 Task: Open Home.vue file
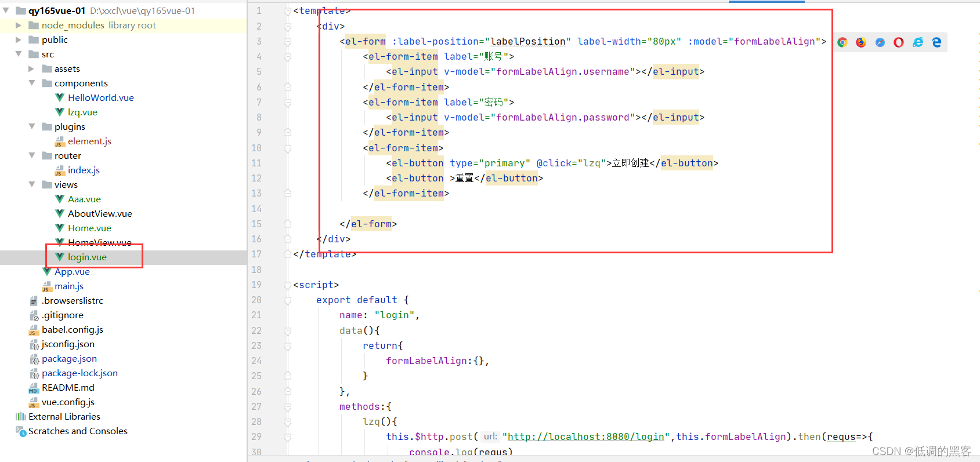(89, 228)
